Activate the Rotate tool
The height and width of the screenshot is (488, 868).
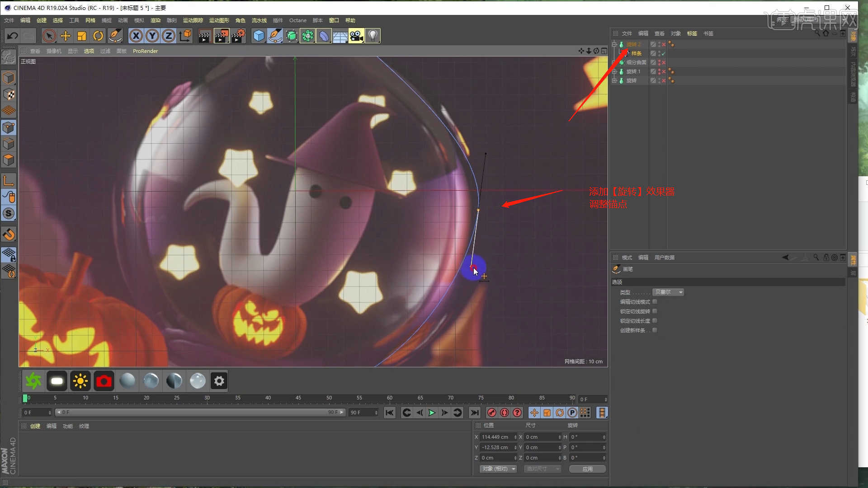(98, 36)
